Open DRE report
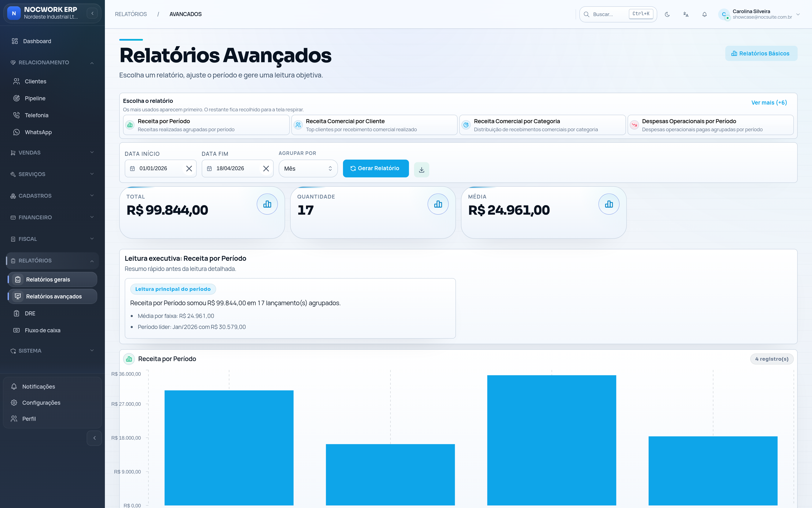This screenshot has height=508, width=812. (52, 313)
